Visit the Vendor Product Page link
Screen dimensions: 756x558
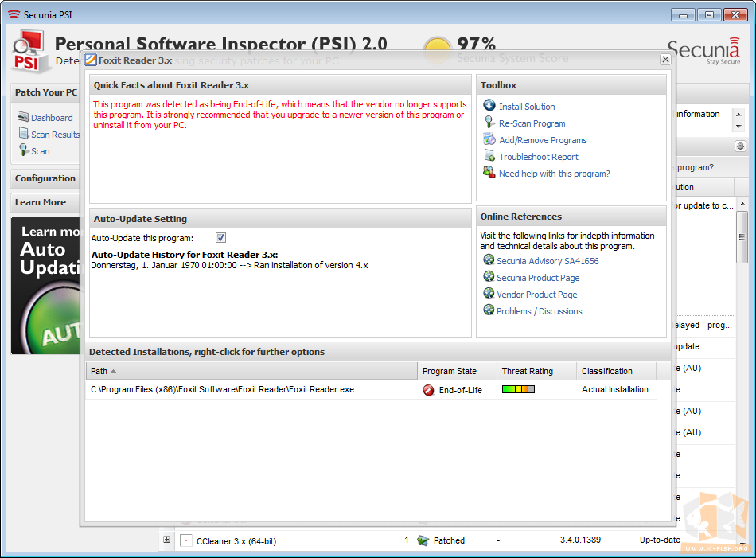pyautogui.click(x=536, y=295)
